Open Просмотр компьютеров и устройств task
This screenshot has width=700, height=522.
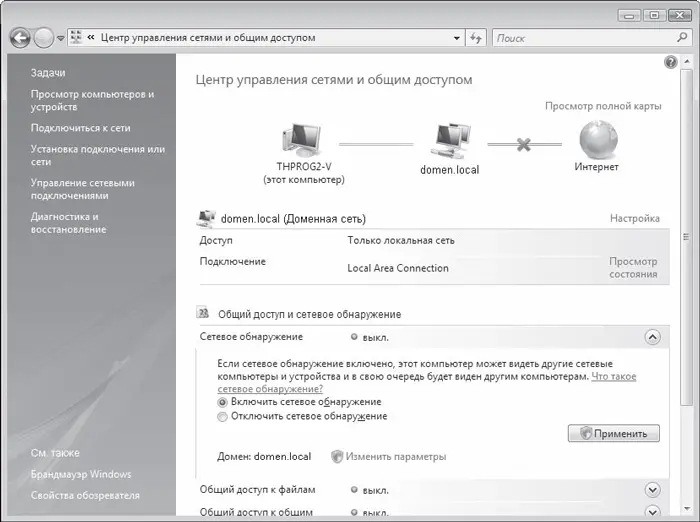point(92,100)
